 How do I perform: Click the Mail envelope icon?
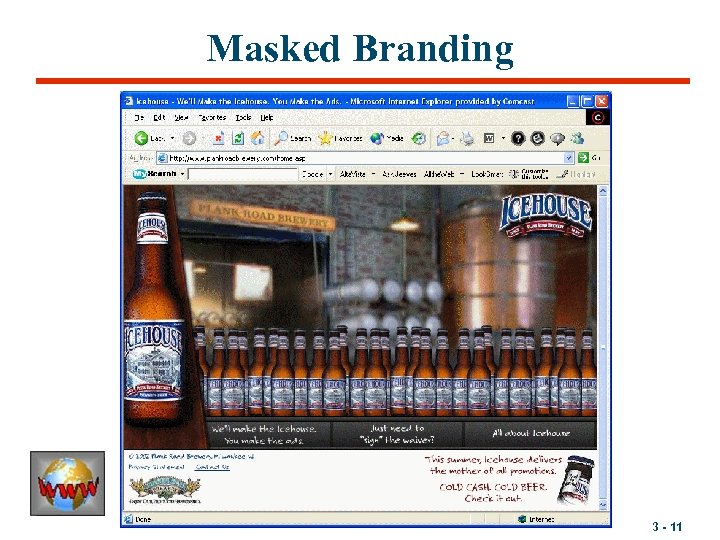(x=442, y=138)
